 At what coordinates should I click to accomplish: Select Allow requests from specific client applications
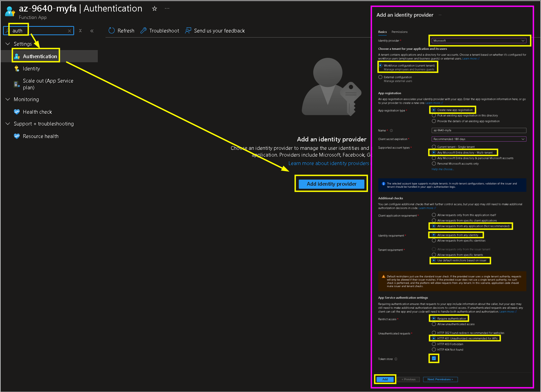click(434, 221)
